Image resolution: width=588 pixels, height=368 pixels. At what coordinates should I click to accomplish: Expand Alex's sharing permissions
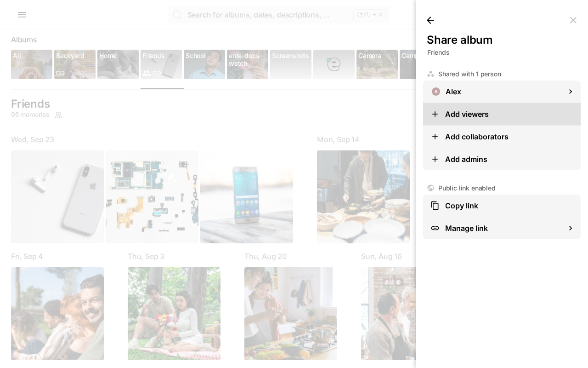pos(502,92)
